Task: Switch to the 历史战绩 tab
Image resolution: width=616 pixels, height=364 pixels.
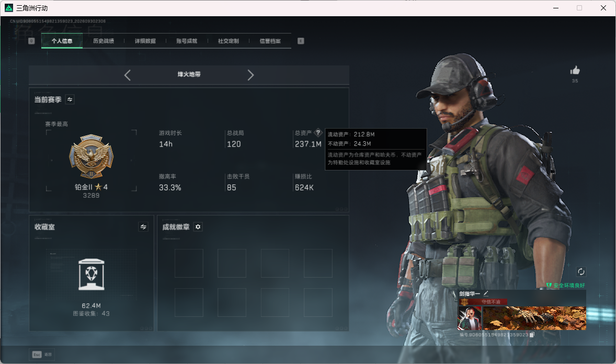Action: pos(104,41)
